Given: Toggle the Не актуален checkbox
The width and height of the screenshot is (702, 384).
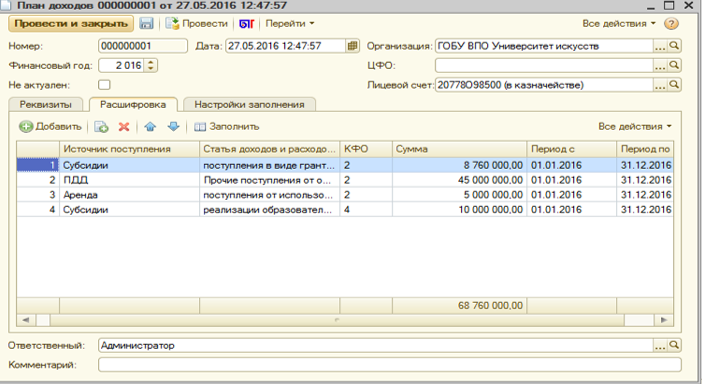Looking at the screenshot, I should coord(104,85).
